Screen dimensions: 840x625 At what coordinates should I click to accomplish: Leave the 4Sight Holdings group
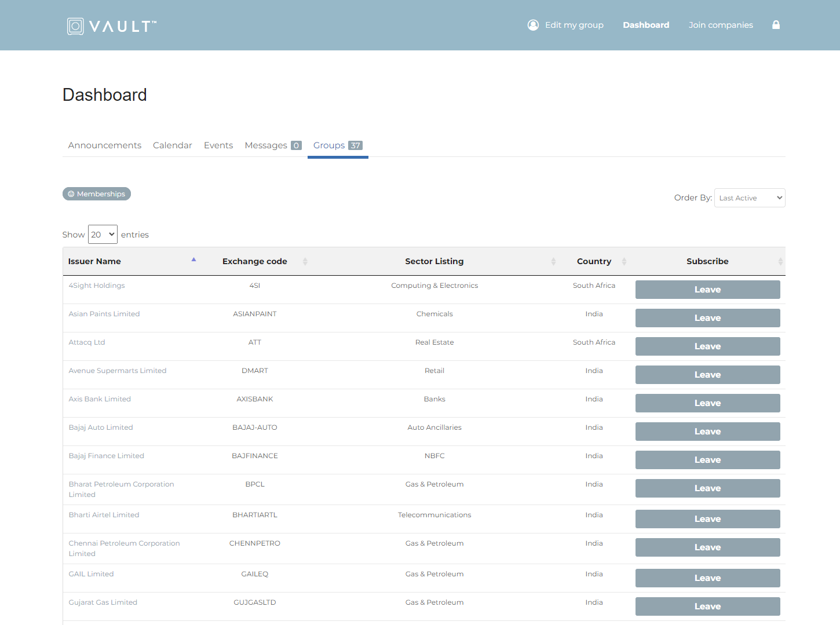tap(708, 290)
